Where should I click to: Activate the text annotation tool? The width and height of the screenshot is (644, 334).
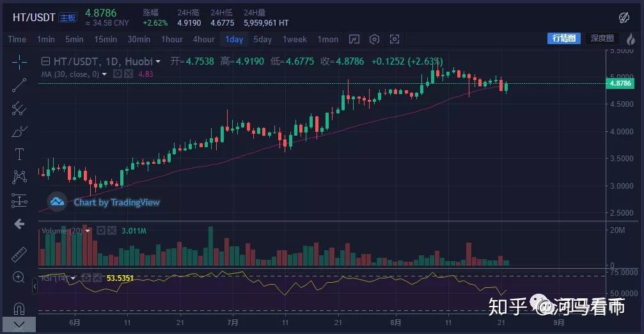click(19, 154)
